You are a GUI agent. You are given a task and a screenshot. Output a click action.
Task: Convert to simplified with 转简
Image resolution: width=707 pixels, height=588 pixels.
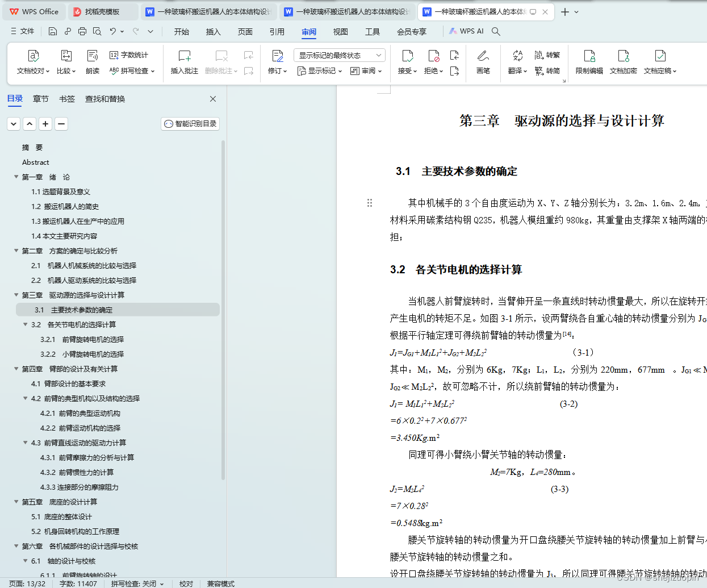point(547,71)
